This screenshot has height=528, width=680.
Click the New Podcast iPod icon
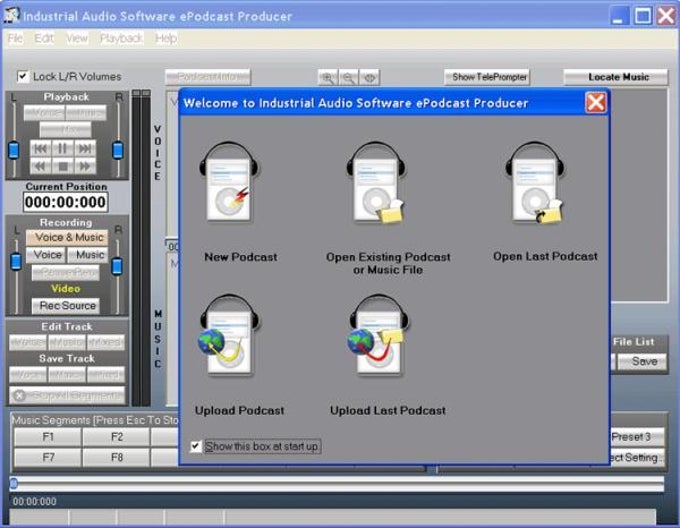point(229,182)
